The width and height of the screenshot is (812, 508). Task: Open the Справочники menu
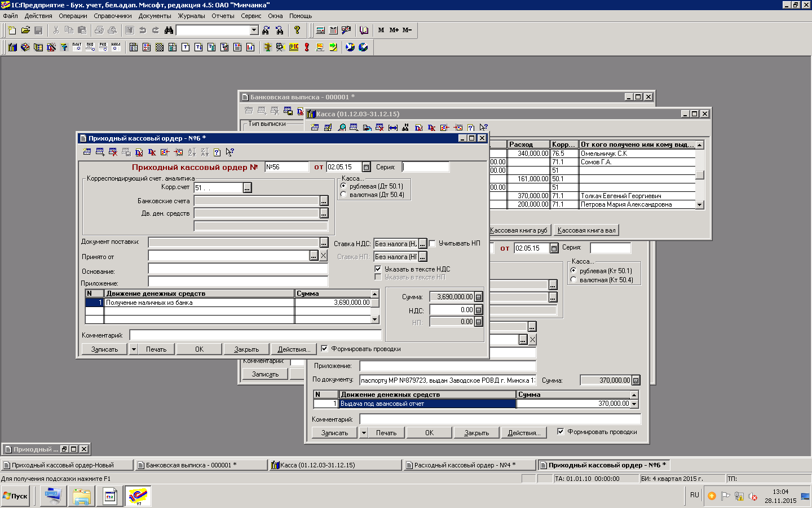(x=113, y=16)
